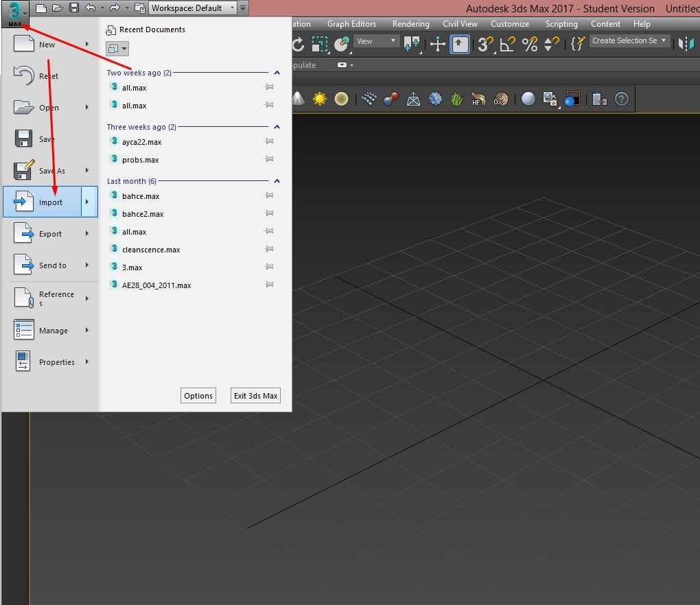This screenshot has height=605, width=700.
Task: Click Undo arrow in quick access toolbar
Action: (90, 8)
